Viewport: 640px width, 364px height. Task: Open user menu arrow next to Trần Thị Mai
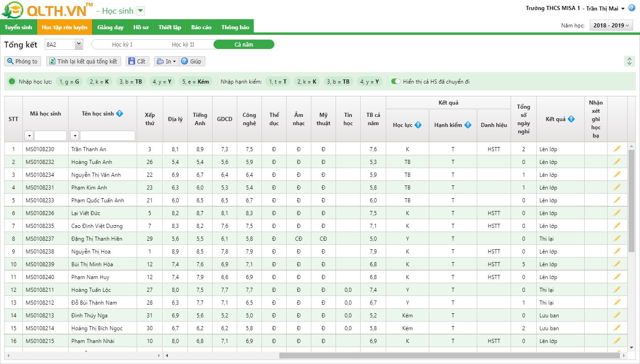(623, 9)
